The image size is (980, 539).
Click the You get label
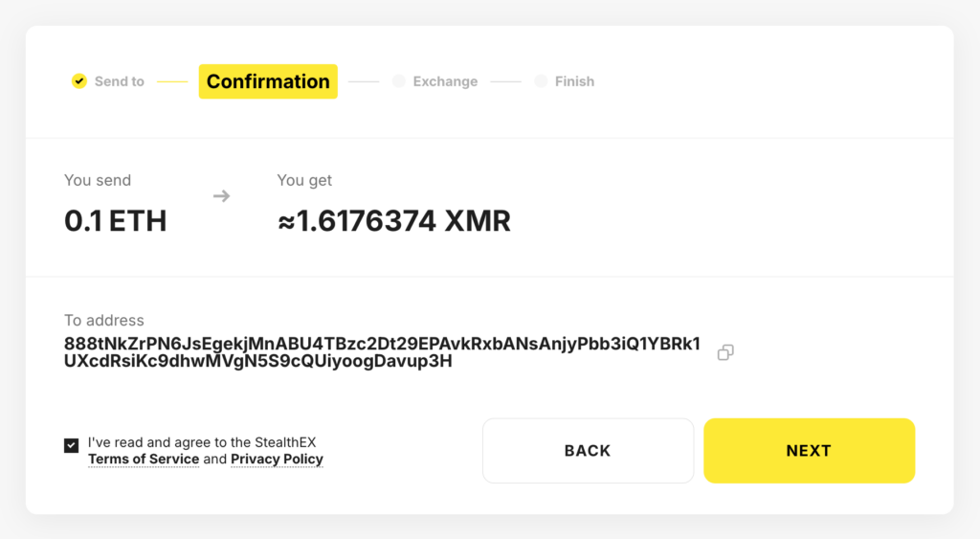(x=304, y=180)
